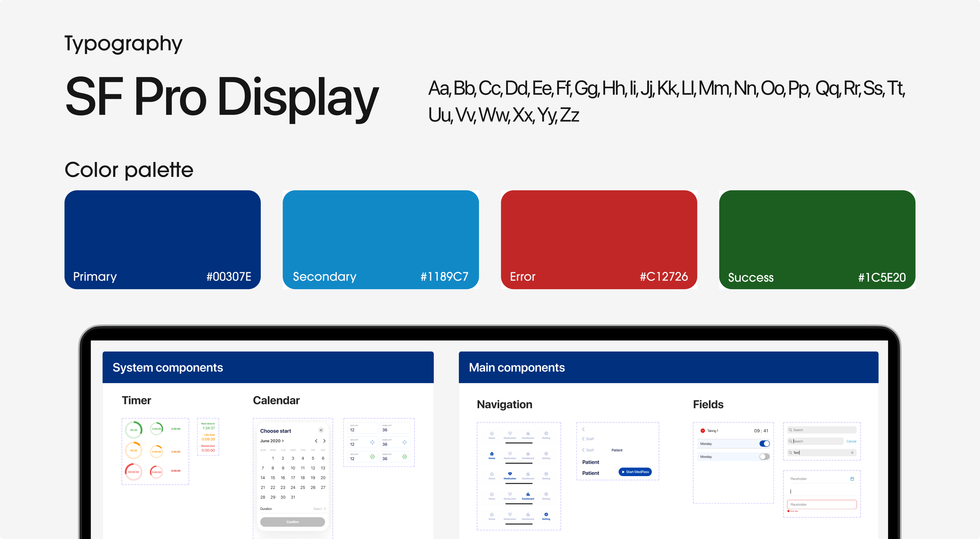Click the Primary #00307E color swatch
Screen dimensions: 980x539
(x=162, y=239)
